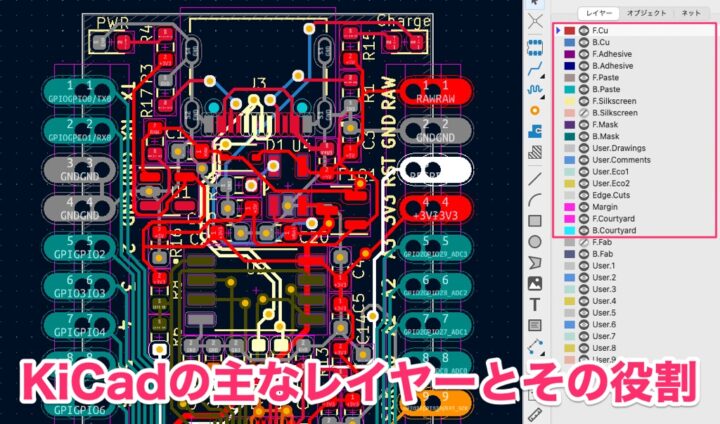Open the ネット tab
The width and height of the screenshot is (720, 424).
point(691,13)
